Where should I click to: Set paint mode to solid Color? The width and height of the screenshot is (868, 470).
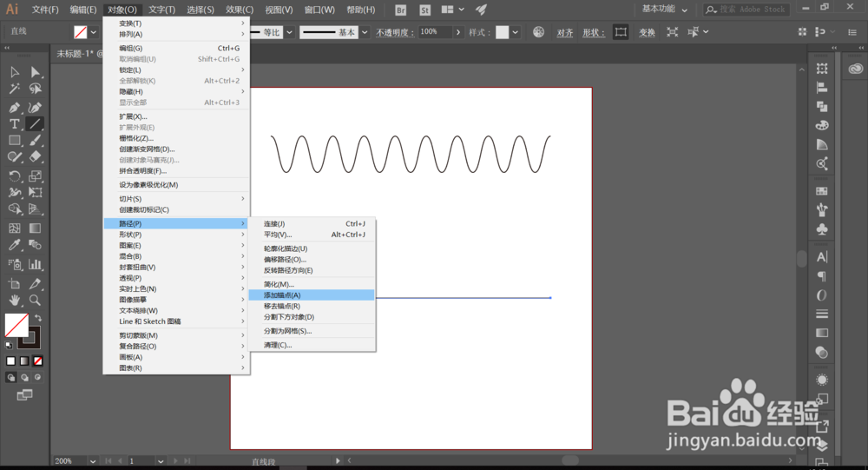click(x=10, y=361)
